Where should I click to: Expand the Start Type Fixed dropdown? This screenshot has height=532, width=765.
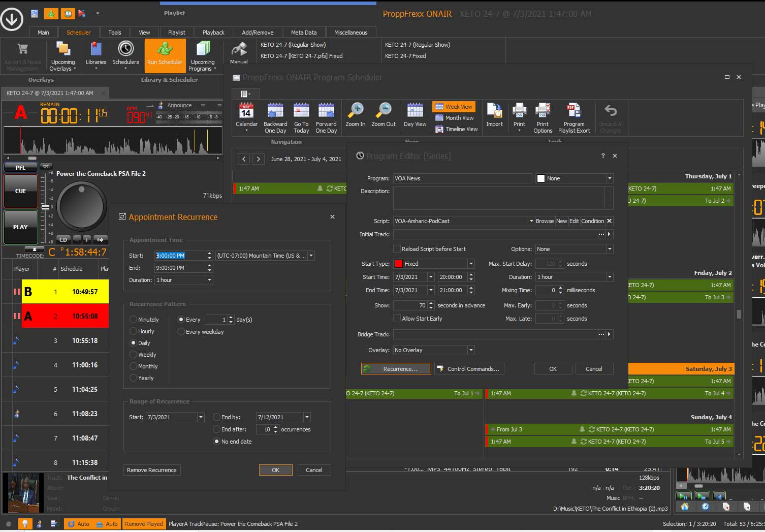[471, 264]
